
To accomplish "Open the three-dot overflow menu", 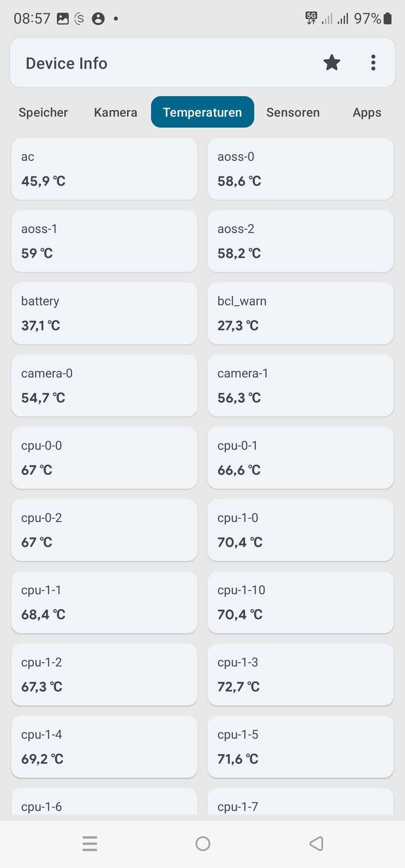I will tap(373, 62).
